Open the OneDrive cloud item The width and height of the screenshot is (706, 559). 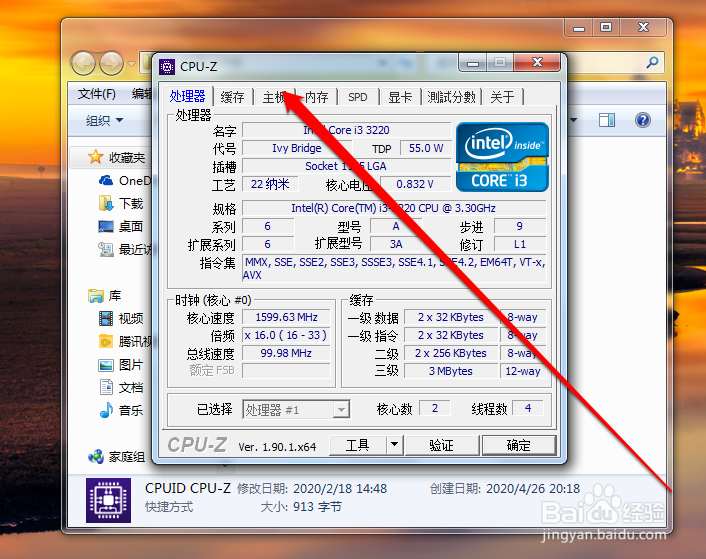click(x=124, y=181)
